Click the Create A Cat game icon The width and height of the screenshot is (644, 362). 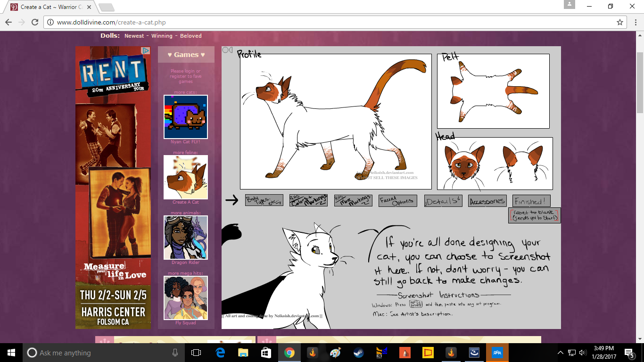pyautogui.click(x=185, y=177)
